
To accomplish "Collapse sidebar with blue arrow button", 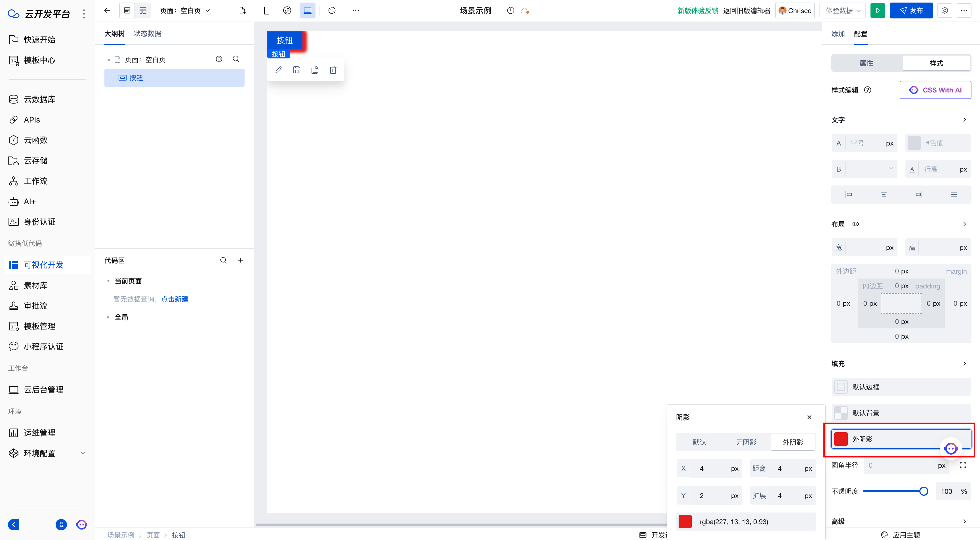I will 14,525.
